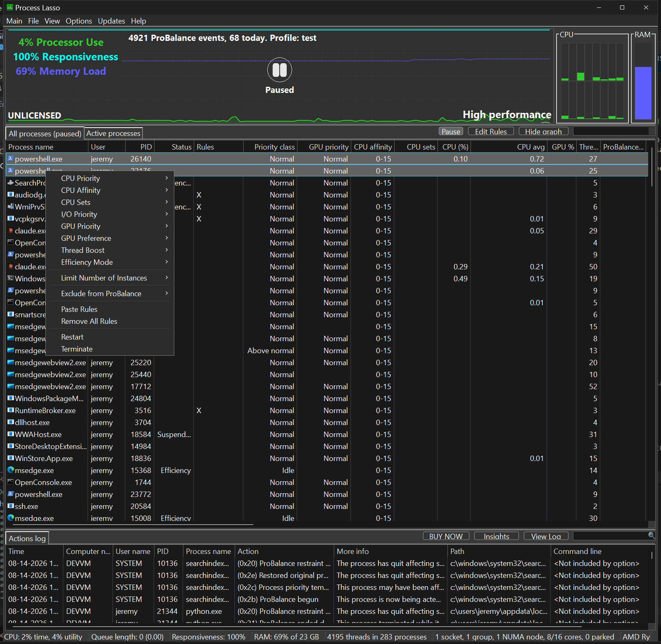Open the Main menu
This screenshot has width=661, height=644.
point(14,21)
